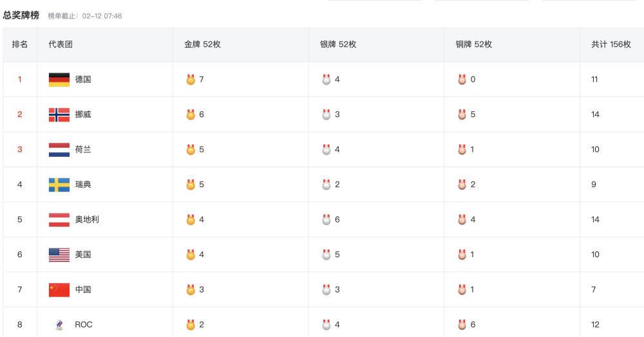Viewport: 644px width, 337px height.
Task: Click the United States flag icon
Action: tap(59, 255)
